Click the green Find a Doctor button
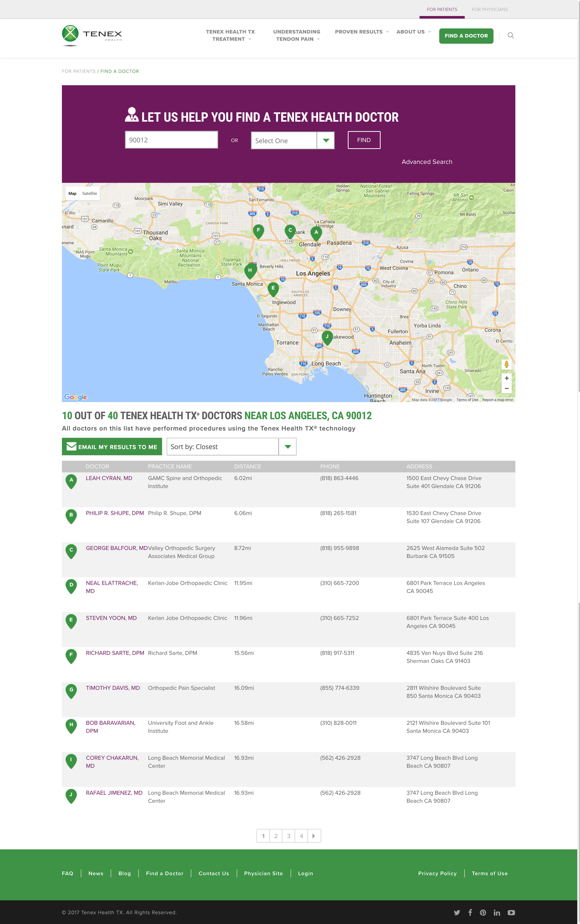580x924 pixels. point(466,35)
